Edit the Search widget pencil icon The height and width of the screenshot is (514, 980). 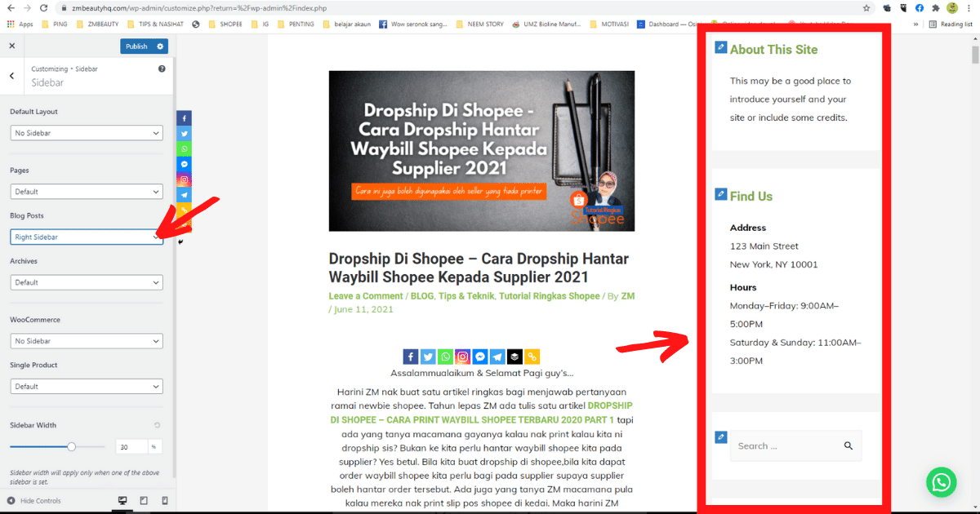pos(720,437)
